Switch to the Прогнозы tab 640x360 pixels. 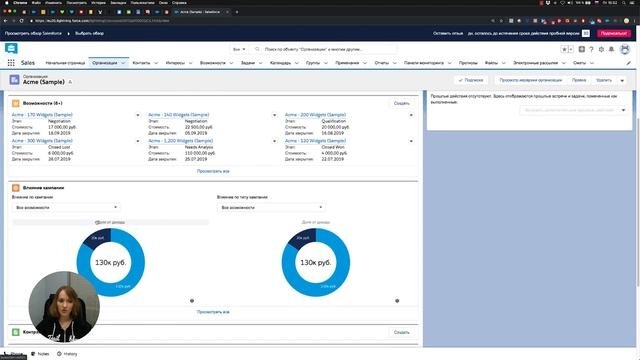coord(468,63)
